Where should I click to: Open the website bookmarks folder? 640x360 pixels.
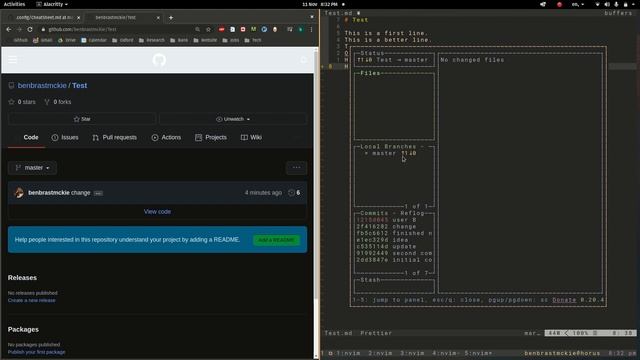click(205, 40)
